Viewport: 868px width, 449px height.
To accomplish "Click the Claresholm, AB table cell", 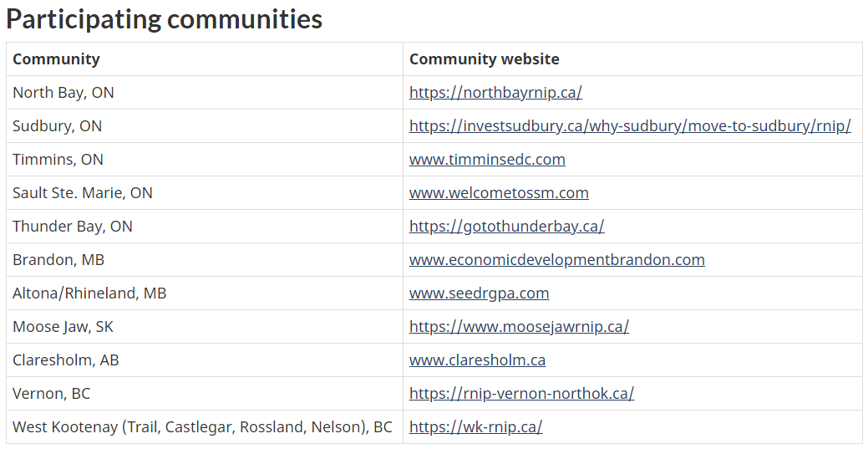I will coord(66,360).
